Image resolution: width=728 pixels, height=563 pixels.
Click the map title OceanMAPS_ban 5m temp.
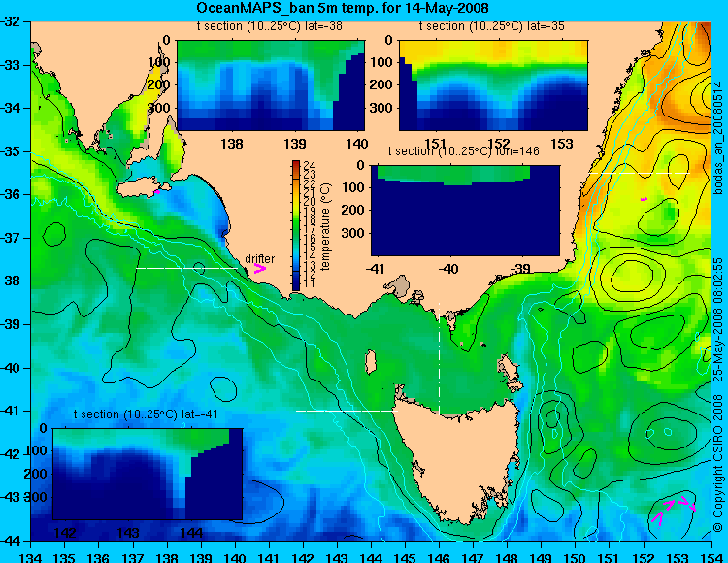click(x=343, y=8)
